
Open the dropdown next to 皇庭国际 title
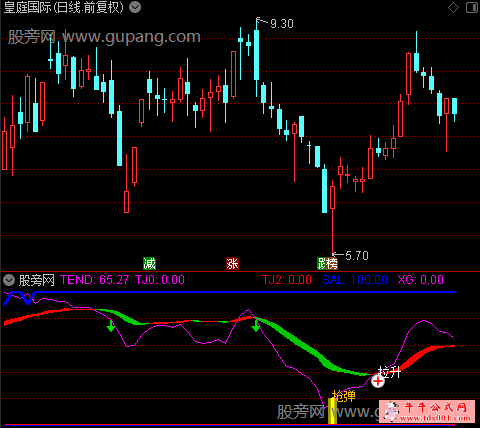pos(135,7)
